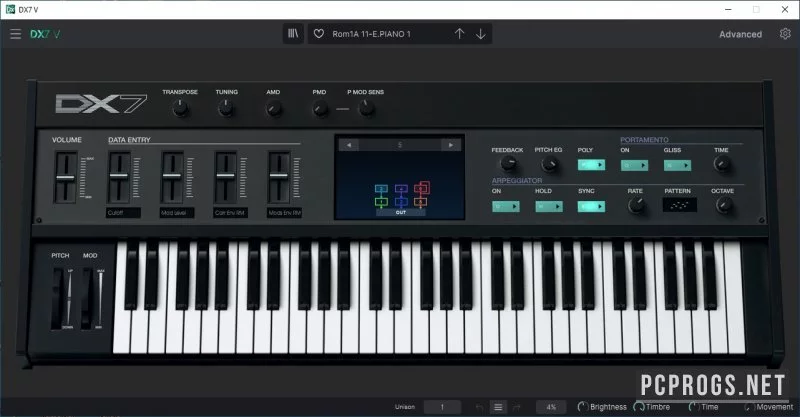Click the OUT label in algorithm display
This screenshot has width=800, height=417.
[401, 212]
